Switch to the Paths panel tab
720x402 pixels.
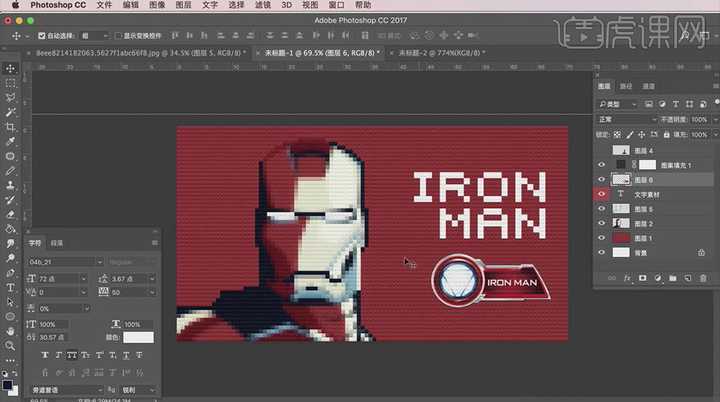(626, 86)
